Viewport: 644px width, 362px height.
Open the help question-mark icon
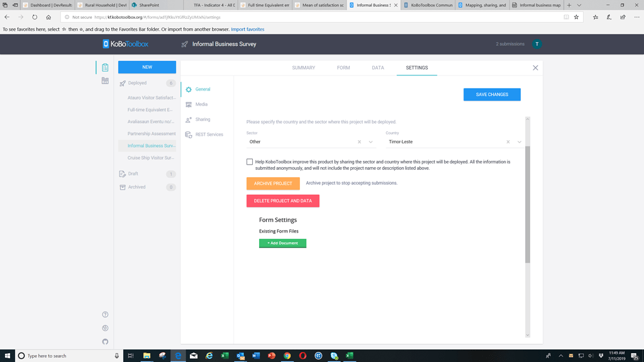pos(105,314)
